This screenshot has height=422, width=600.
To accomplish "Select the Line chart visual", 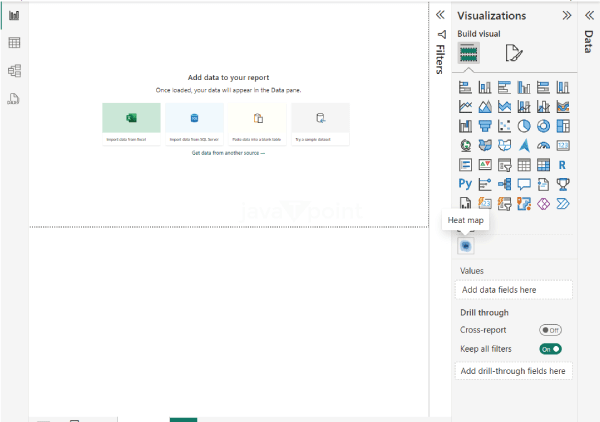I will point(465,106).
